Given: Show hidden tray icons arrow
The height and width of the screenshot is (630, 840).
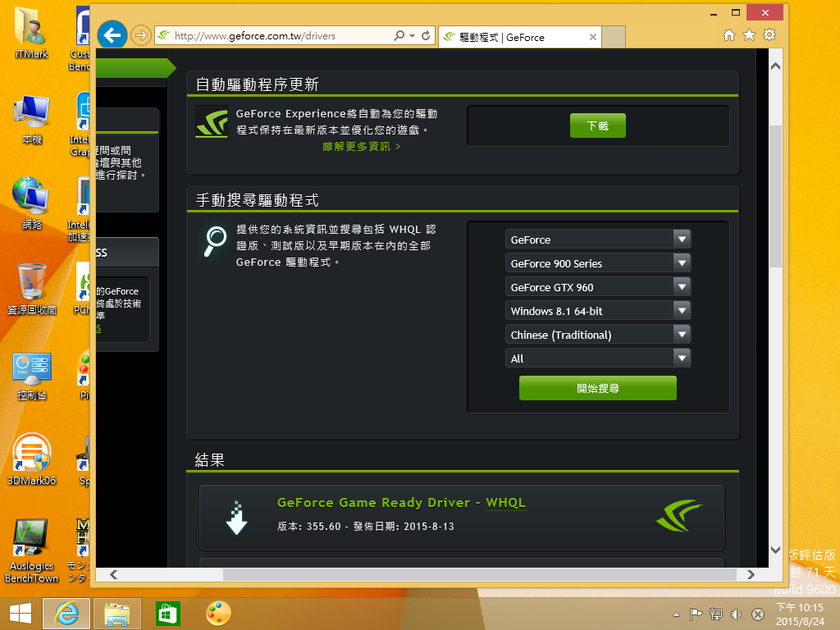Looking at the screenshot, I should pos(676,614).
